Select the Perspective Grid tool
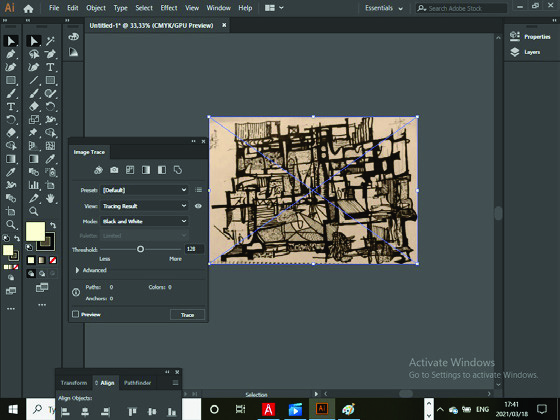This screenshot has height=420, width=560. tap(34, 146)
